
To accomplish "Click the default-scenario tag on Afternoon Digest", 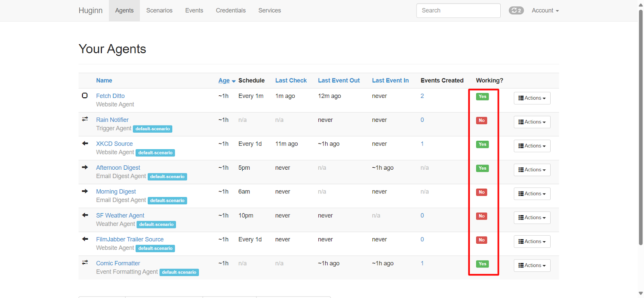I will click(167, 177).
